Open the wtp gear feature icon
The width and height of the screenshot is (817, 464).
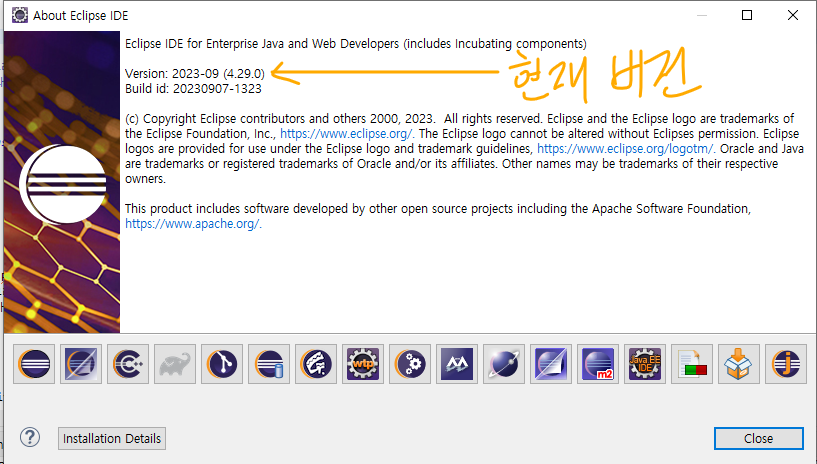coord(363,364)
